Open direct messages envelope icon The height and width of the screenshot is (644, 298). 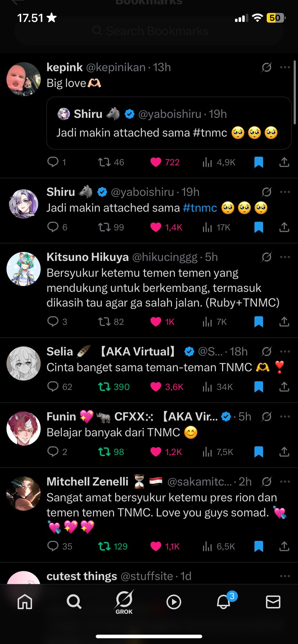pos(273,602)
